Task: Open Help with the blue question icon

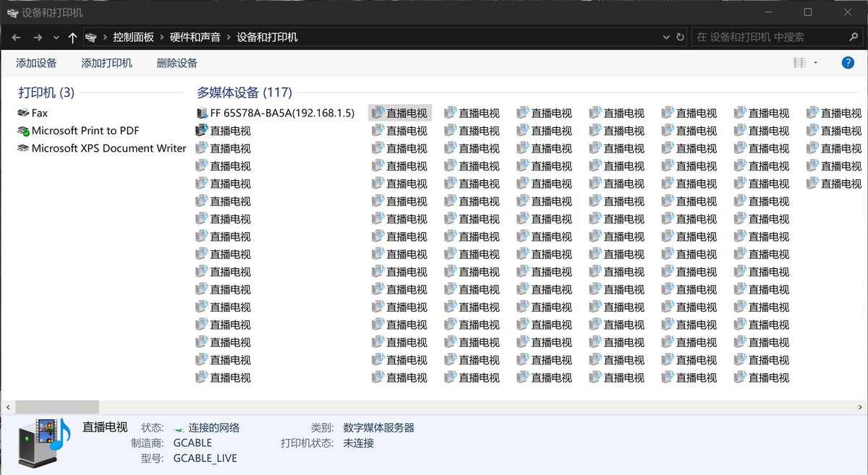Action: (848, 63)
